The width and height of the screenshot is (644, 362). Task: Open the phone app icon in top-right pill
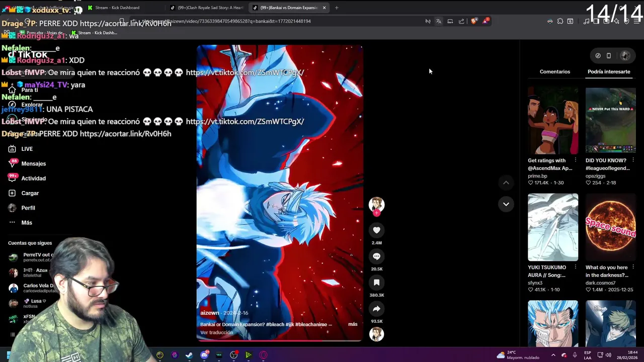[609, 56]
